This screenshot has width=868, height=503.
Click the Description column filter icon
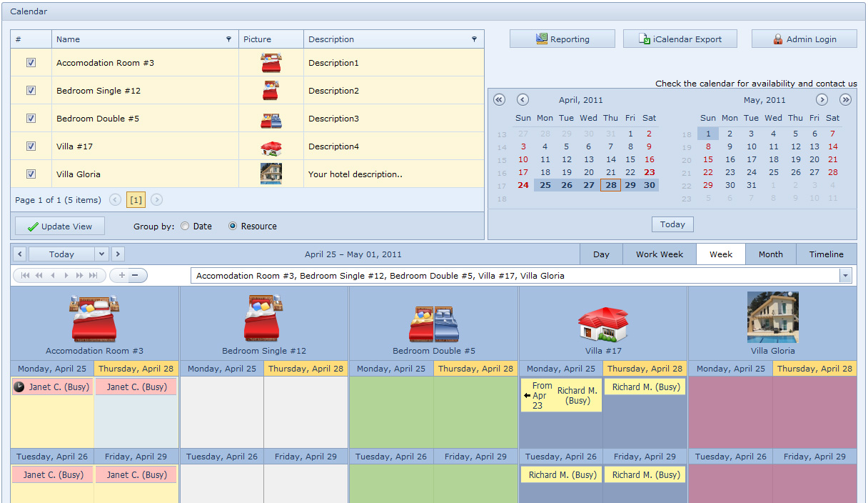pos(474,39)
